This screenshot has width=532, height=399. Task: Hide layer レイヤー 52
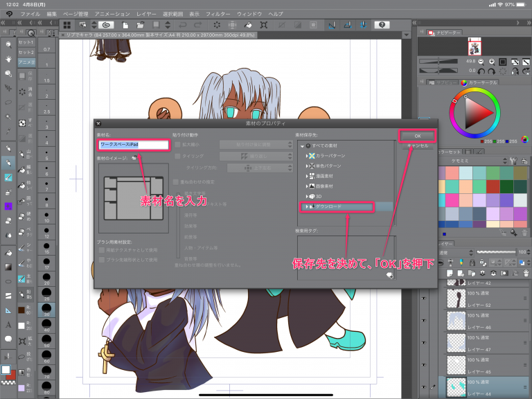tap(424, 299)
